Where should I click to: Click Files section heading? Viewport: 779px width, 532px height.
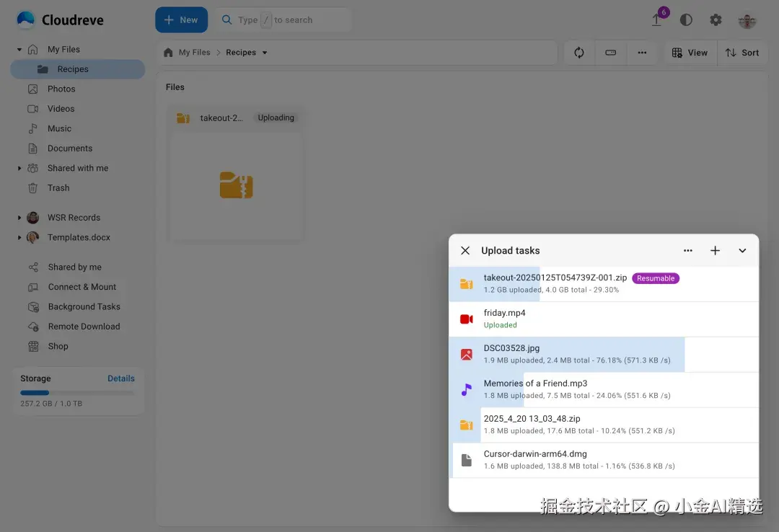(175, 87)
